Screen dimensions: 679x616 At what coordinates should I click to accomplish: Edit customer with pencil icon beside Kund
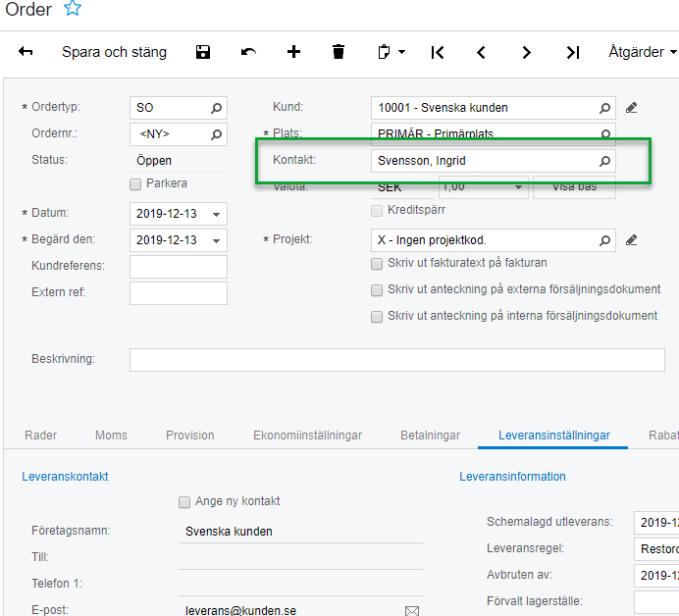click(x=632, y=107)
